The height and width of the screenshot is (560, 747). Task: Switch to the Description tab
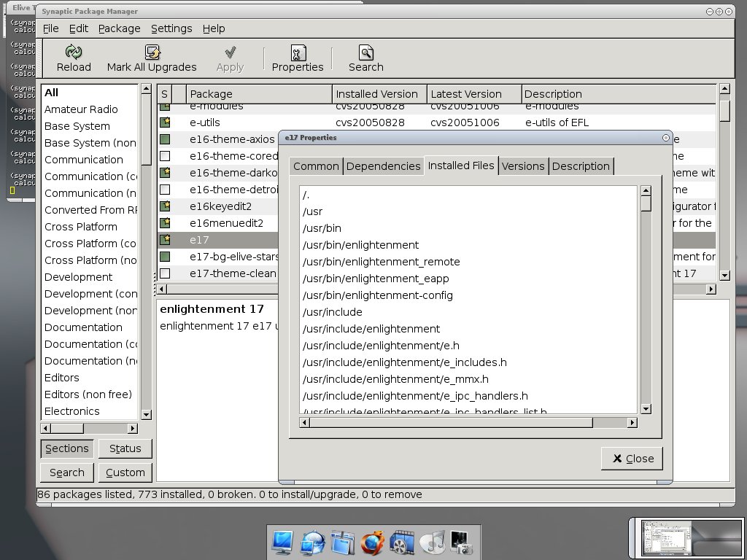point(581,166)
